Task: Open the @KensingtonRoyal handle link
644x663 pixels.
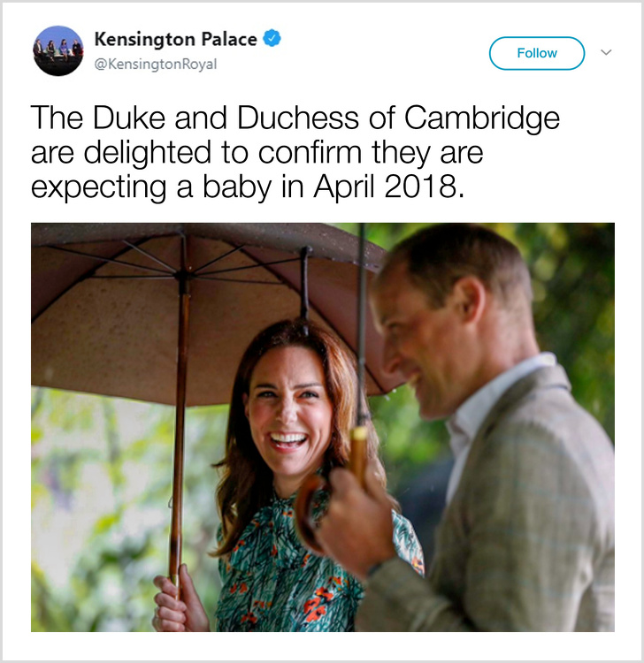Action: click(156, 65)
